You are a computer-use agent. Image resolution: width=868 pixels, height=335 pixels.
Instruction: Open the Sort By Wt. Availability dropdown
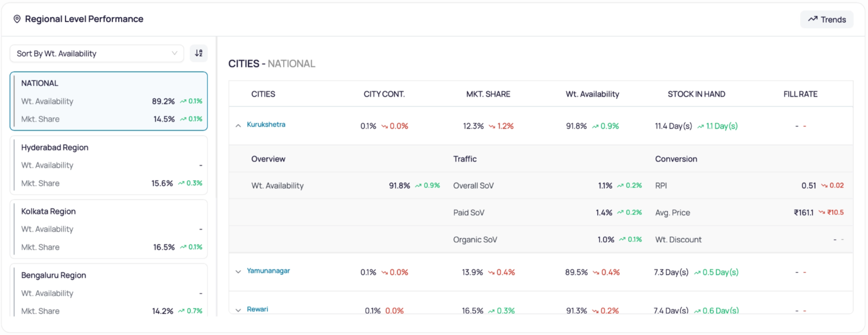(97, 53)
